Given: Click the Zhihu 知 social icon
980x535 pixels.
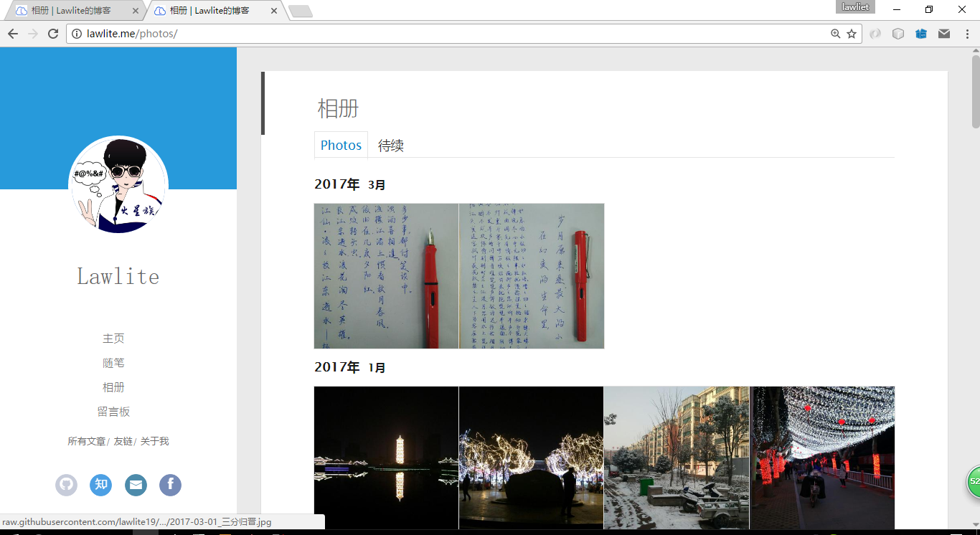Looking at the screenshot, I should [x=101, y=485].
